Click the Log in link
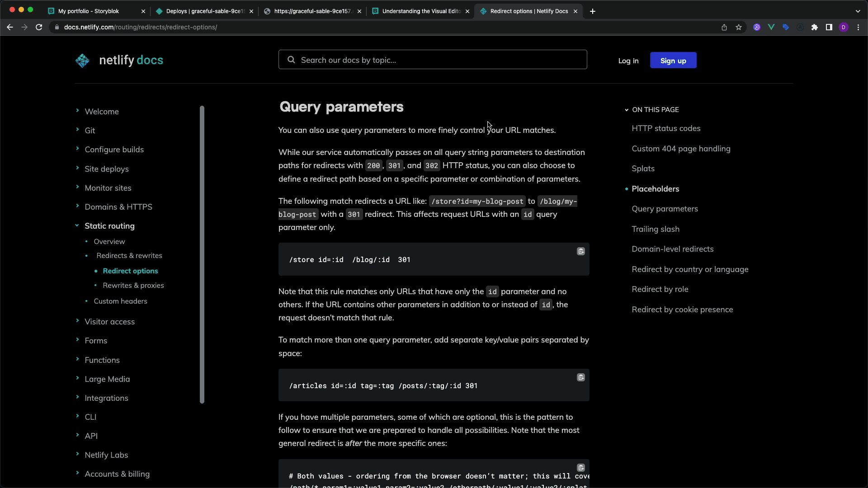Screen dimensions: 868x488 [x=628, y=61]
